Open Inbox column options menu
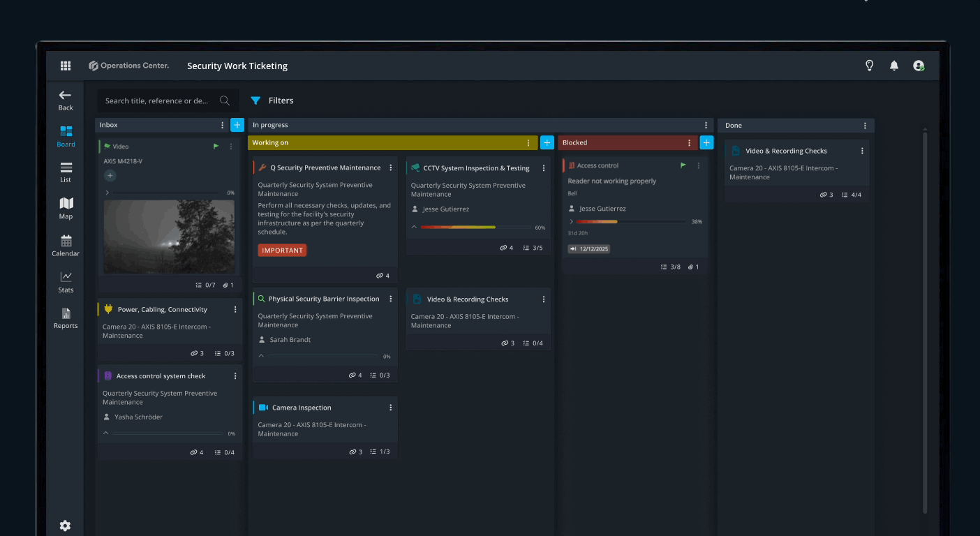The width and height of the screenshot is (980, 536). point(223,125)
